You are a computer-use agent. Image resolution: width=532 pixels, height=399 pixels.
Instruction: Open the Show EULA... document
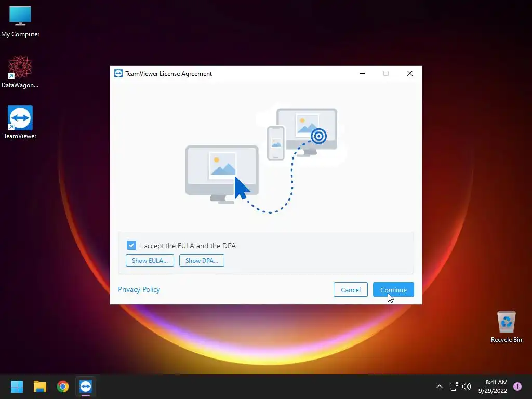[x=150, y=261]
